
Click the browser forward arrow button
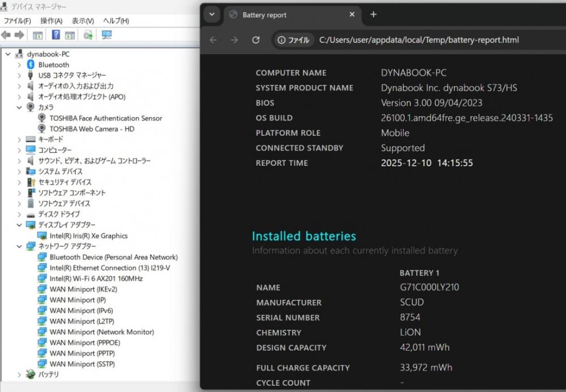coord(234,40)
